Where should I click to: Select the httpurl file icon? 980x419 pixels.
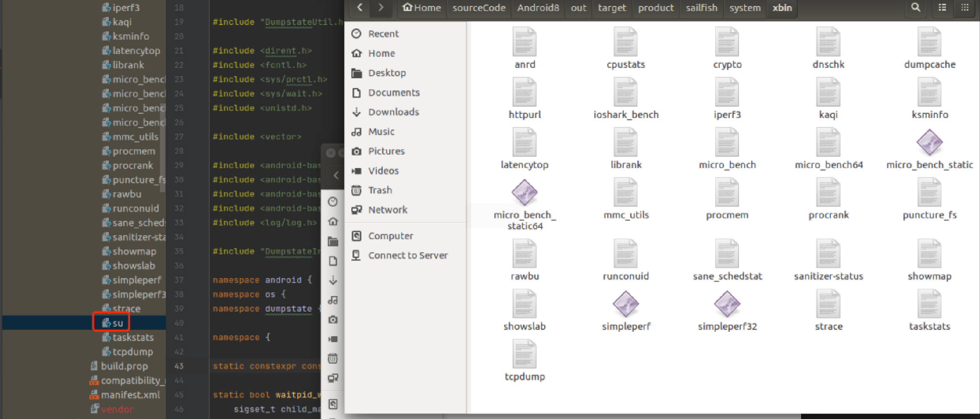click(524, 92)
